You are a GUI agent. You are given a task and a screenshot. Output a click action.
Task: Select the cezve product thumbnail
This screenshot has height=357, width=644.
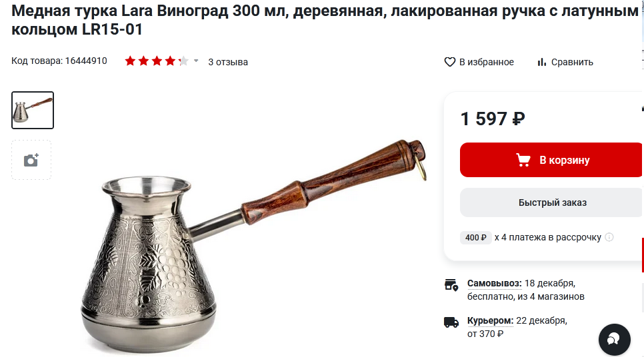33,110
